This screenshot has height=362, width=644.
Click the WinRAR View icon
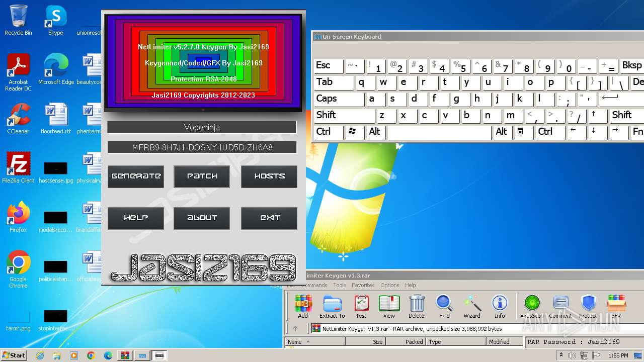(389, 307)
